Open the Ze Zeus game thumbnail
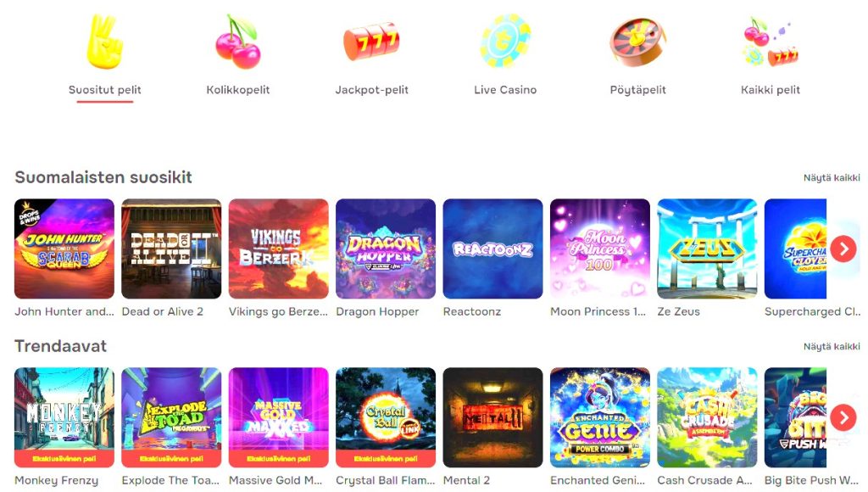 [707, 249]
